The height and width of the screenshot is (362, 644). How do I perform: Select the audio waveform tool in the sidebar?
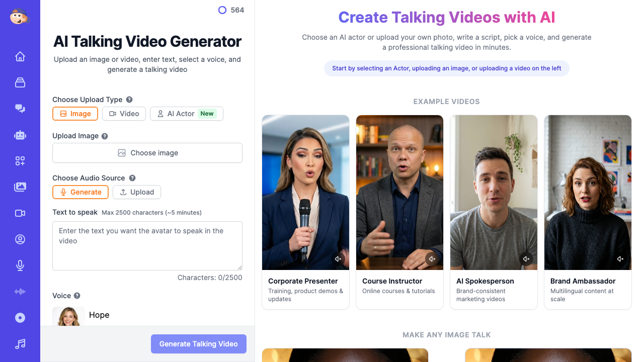coord(20,292)
